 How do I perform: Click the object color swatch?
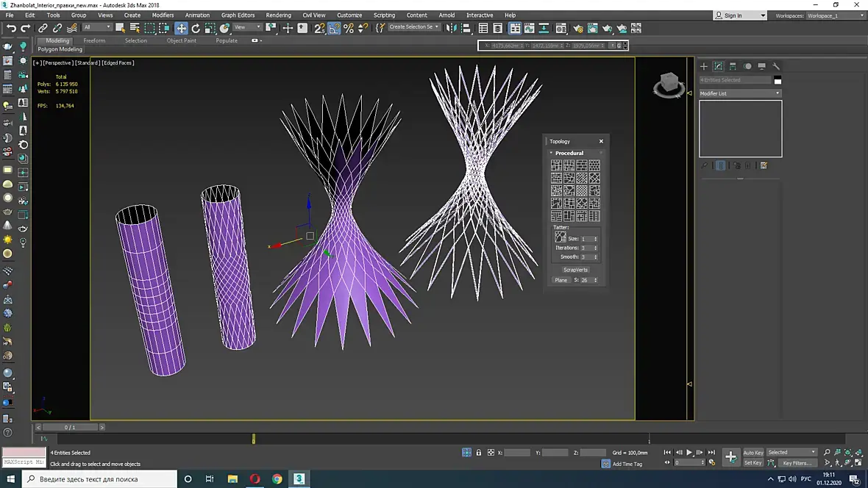click(778, 80)
